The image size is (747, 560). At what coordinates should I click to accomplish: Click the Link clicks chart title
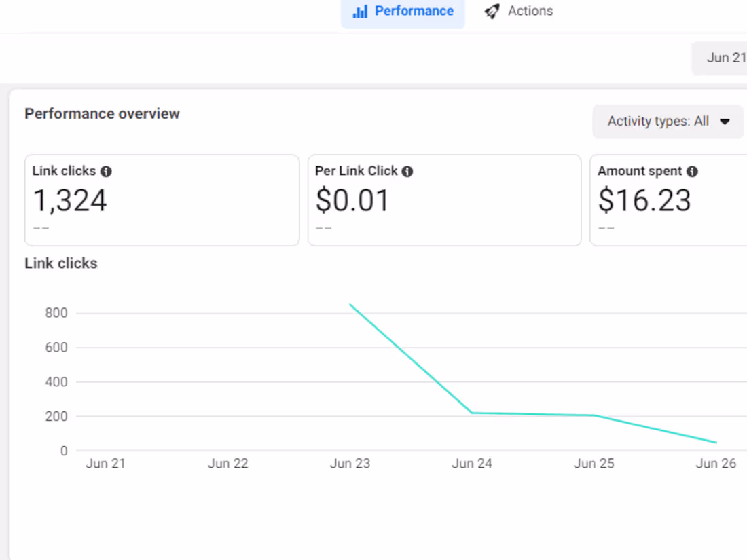tap(61, 263)
